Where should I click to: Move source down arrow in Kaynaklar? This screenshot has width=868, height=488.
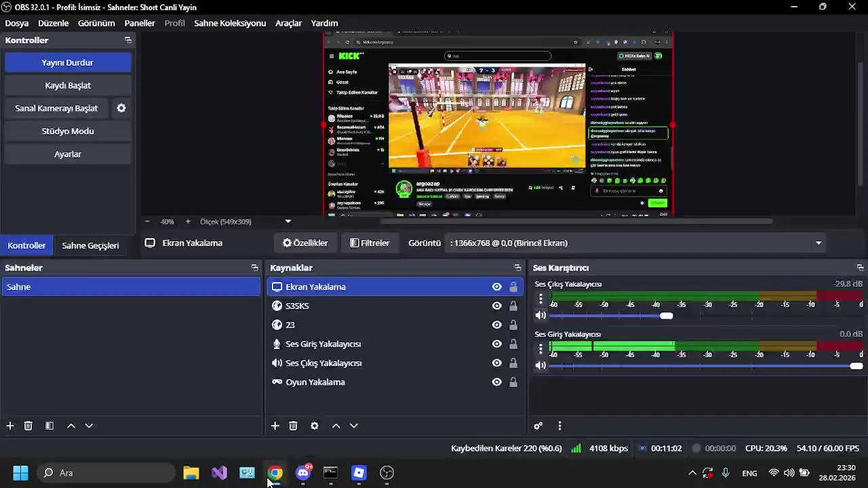354,426
